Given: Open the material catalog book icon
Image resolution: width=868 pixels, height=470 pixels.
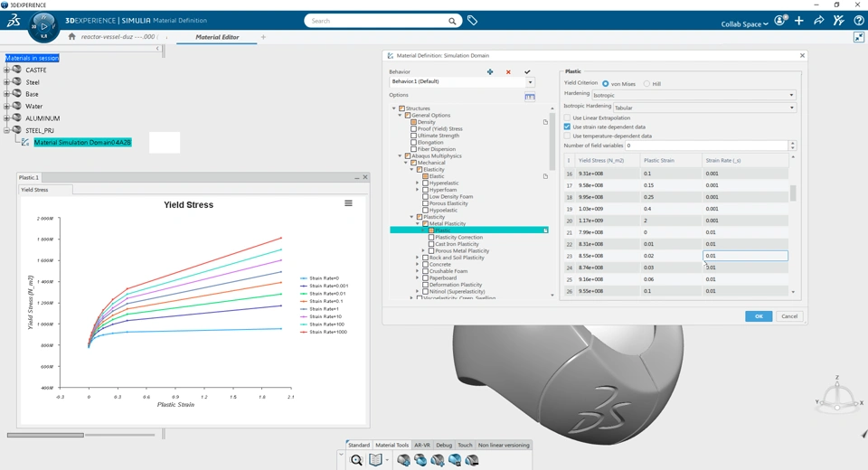Looking at the screenshot, I should (x=375, y=460).
